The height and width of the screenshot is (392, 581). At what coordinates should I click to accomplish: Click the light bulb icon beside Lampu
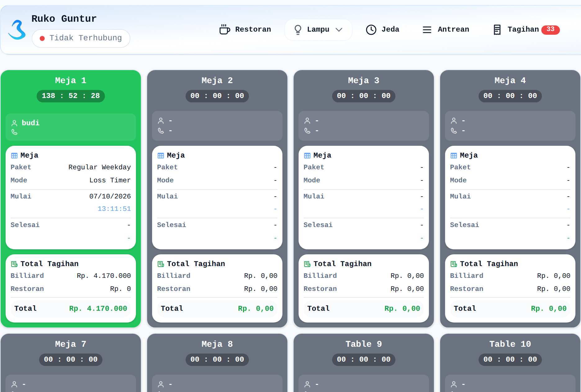click(298, 29)
